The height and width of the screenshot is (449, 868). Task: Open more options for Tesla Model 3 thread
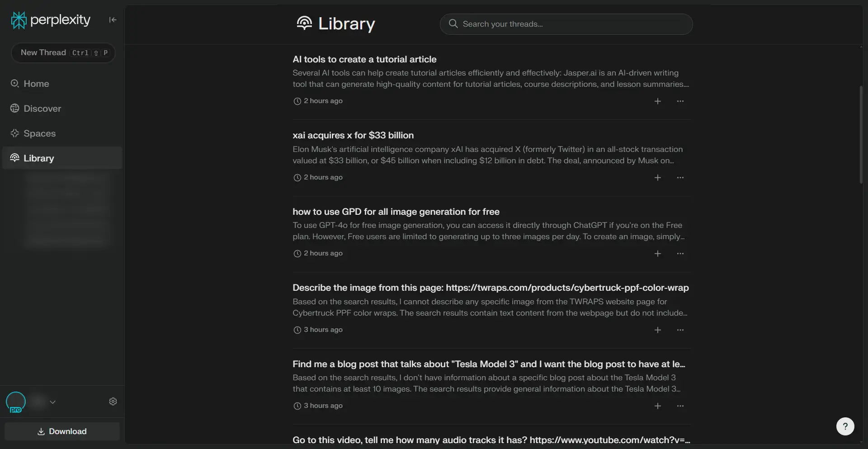(680, 406)
